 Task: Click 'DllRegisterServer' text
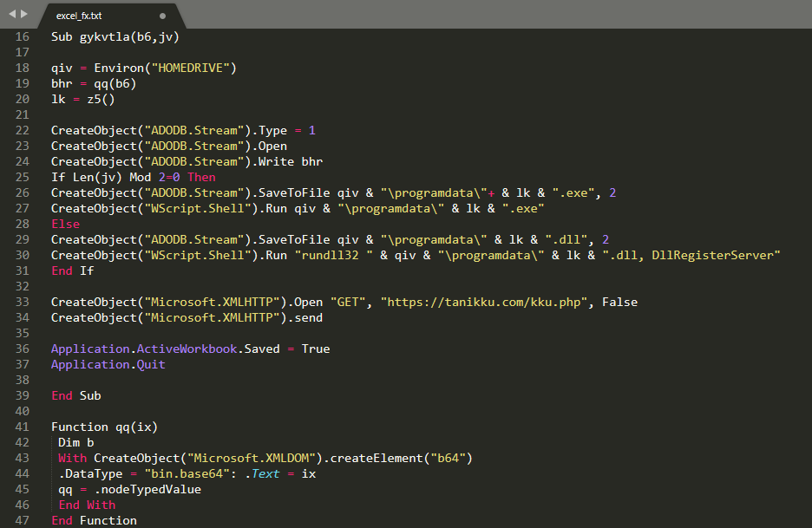coord(712,255)
